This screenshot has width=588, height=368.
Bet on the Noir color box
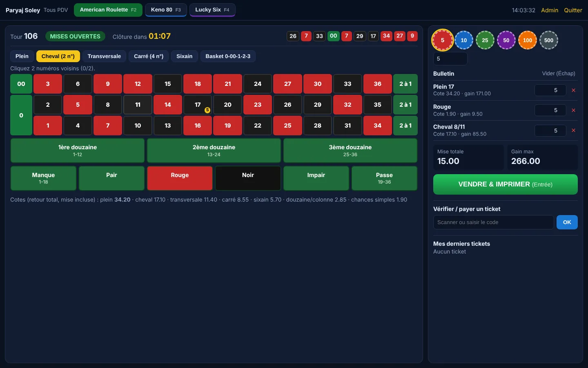click(x=248, y=178)
